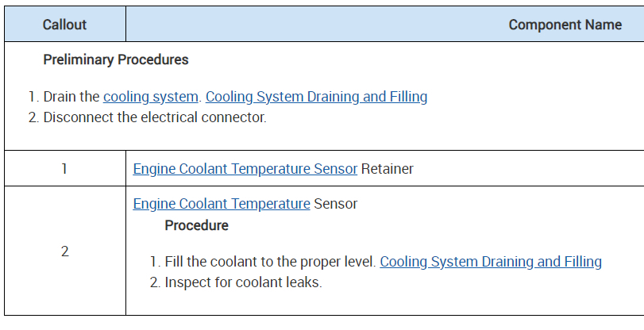Click the word "Filling" in fill coolant step link
The height and width of the screenshot is (330, 644).
582,262
